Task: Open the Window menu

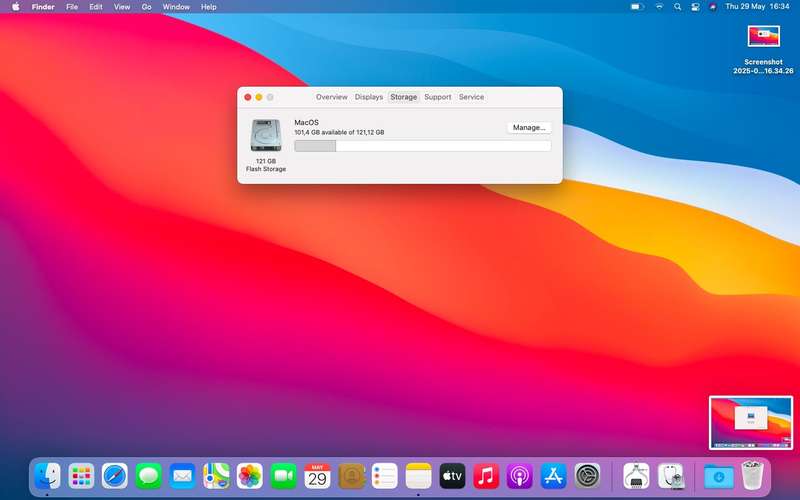Action: click(x=176, y=7)
